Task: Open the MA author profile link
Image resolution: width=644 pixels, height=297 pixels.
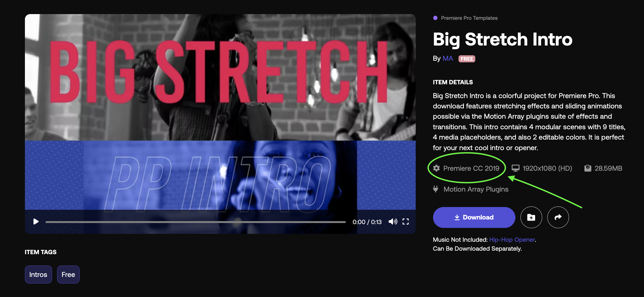Action: [448, 59]
